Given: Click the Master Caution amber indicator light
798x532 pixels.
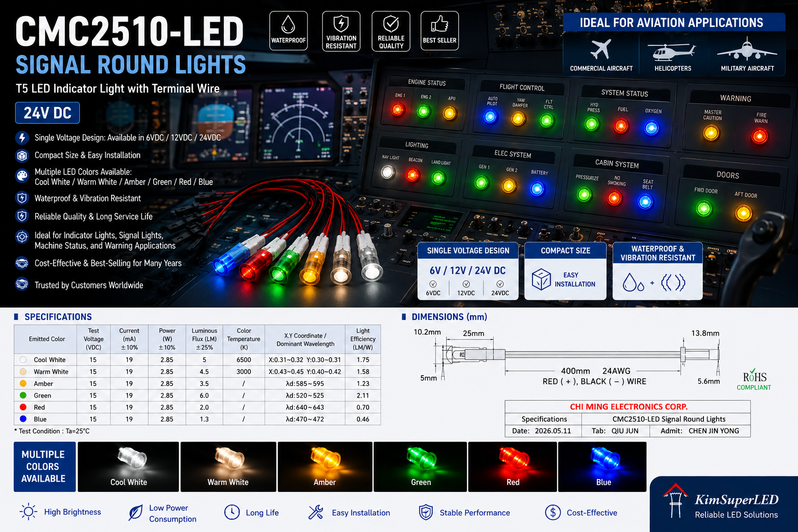Looking at the screenshot, I should [711, 134].
